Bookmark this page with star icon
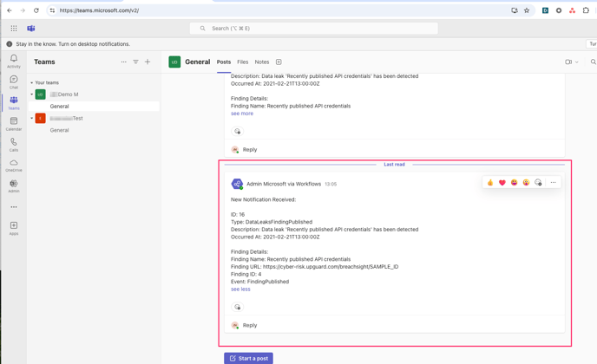The width and height of the screenshot is (597, 364). point(527,10)
